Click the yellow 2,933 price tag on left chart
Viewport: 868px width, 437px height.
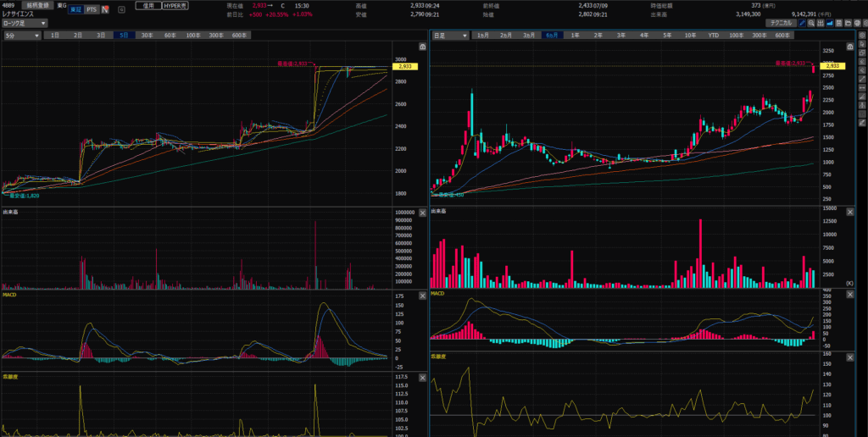404,66
